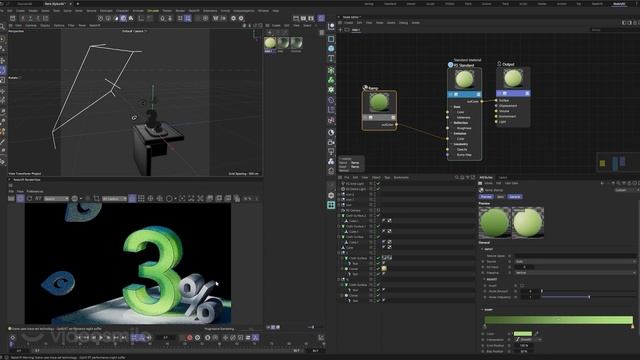
Task: Switch to the Sculpt layout
Action: (430, 4)
